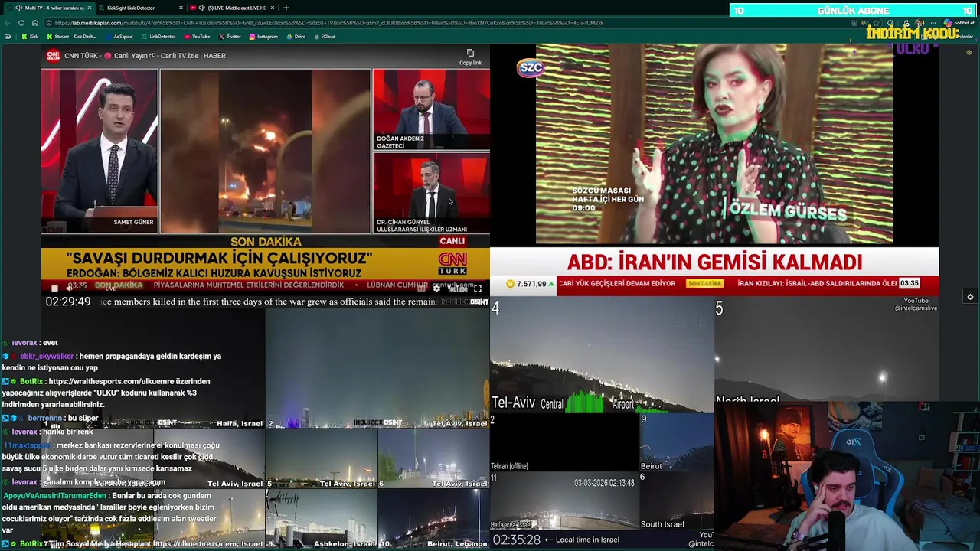Open the multi TV settings gear at right edge
The height and width of the screenshot is (551, 980).
pyautogui.click(x=970, y=297)
